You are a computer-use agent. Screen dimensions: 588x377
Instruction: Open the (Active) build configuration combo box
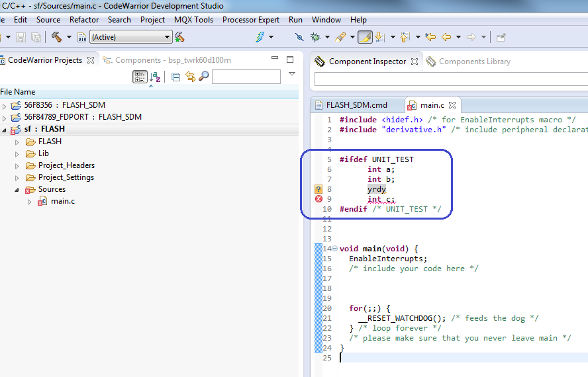131,37
